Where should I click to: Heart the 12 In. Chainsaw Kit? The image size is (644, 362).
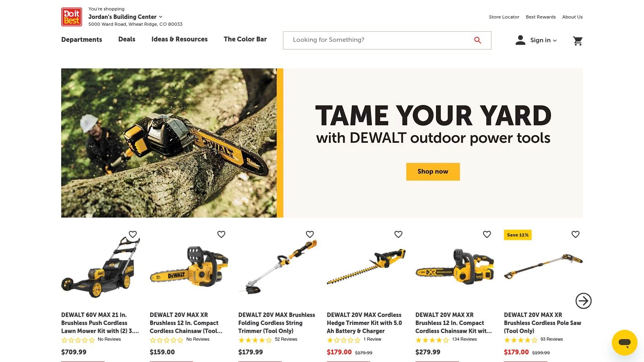(487, 234)
